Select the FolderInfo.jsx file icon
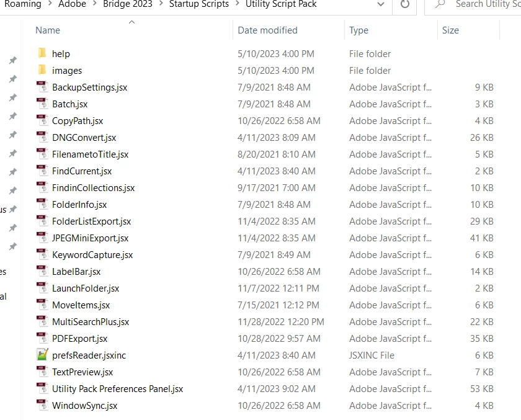This screenshot has height=420, width=521. (x=42, y=204)
